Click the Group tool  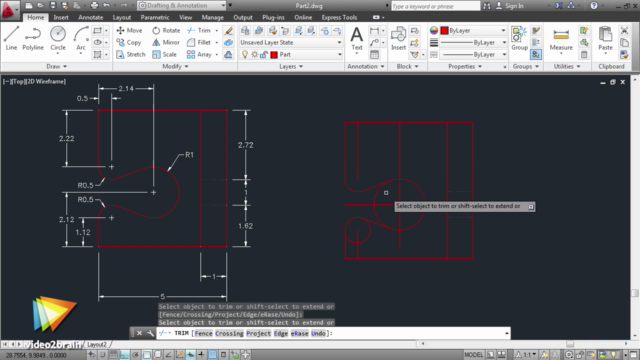coord(519,38)
